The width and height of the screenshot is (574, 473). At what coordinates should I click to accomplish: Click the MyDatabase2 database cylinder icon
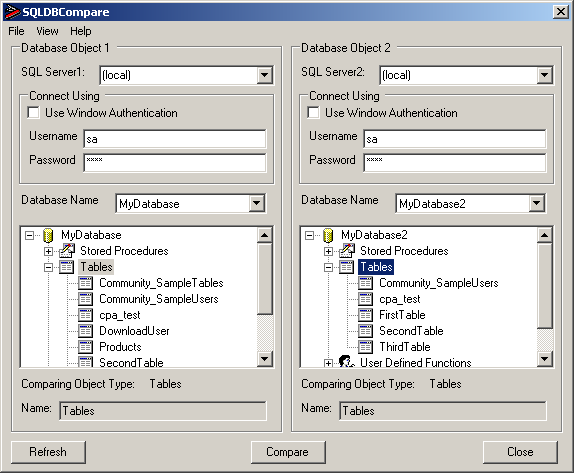point(328,235)
